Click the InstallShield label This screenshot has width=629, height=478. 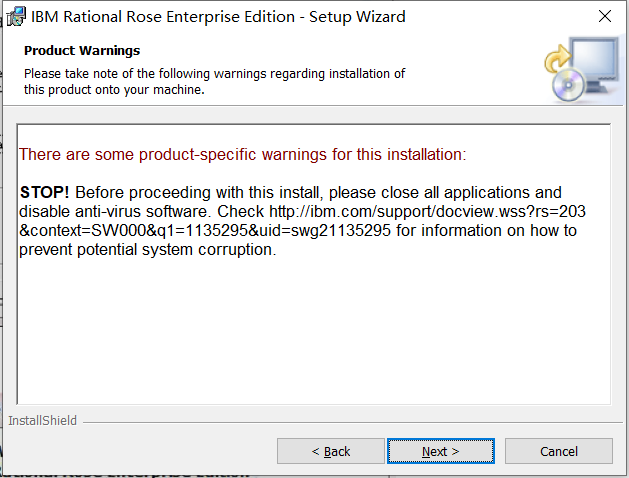tap(43, 420)
